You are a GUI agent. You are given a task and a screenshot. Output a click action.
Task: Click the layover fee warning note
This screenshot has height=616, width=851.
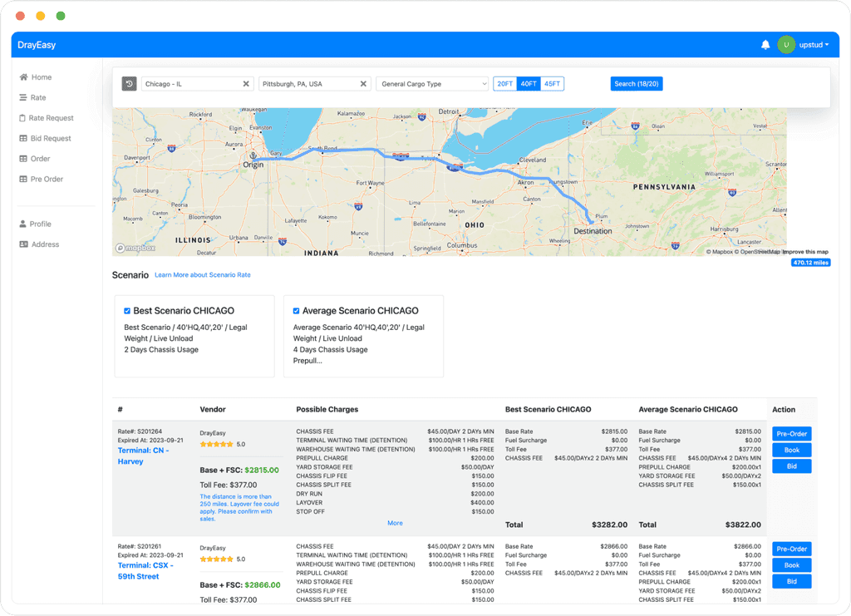[x=239, y=507]
